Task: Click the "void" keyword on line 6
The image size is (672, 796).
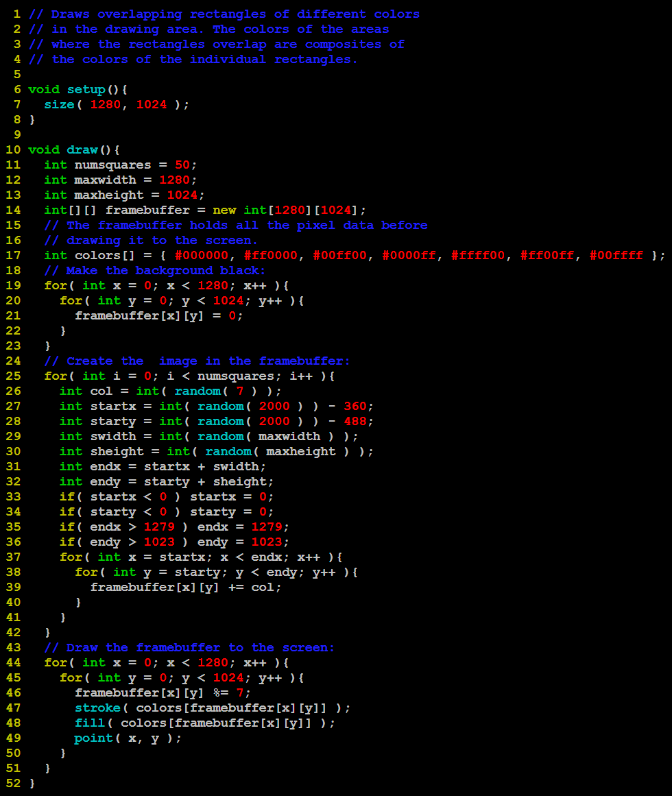Action: click(x=44, y=89)
